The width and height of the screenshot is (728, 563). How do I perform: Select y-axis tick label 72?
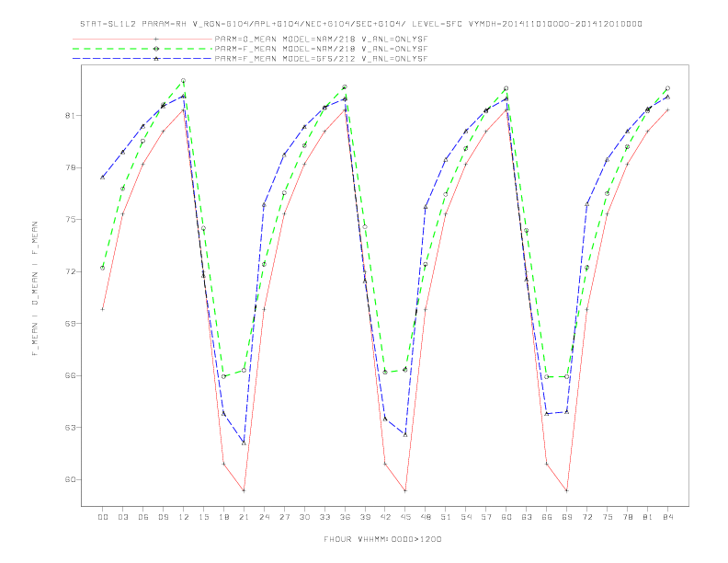tap(71, 271)
